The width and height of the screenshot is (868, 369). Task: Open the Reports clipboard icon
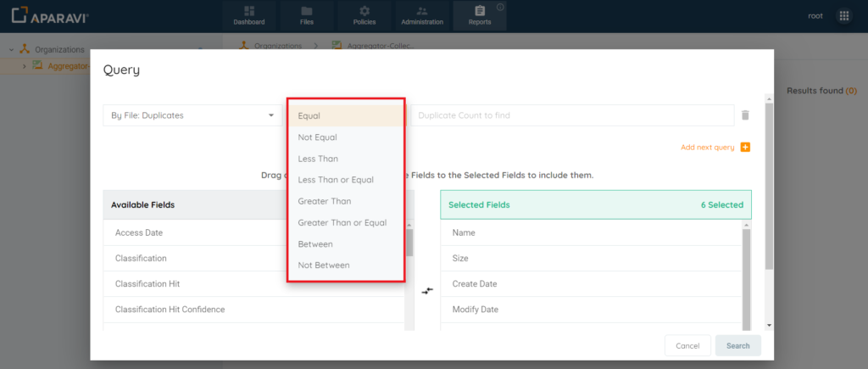[480, 11]
